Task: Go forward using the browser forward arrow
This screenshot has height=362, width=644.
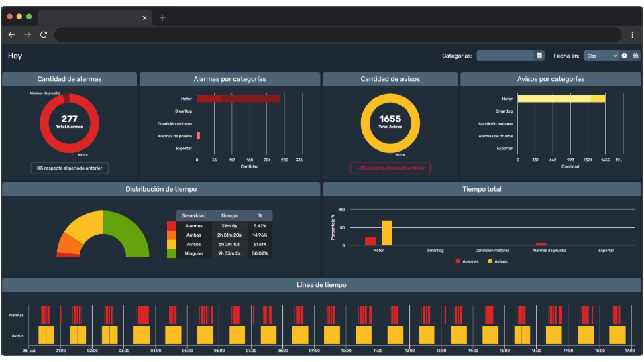Action: click(x=28, y=34)
